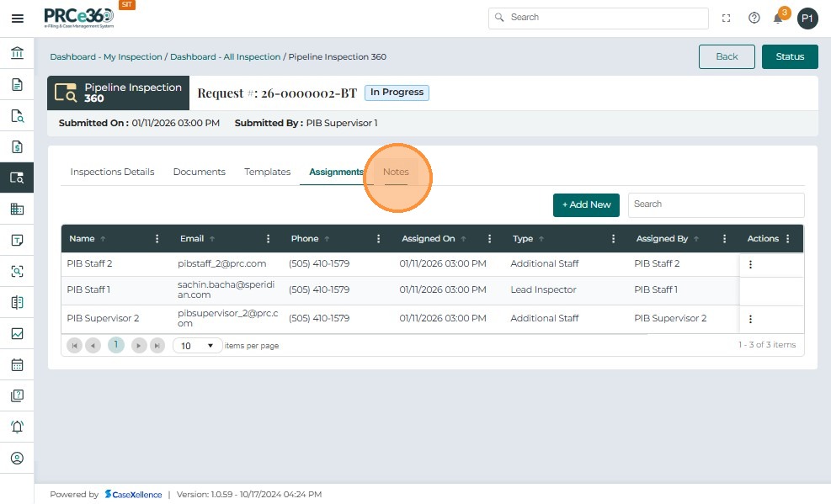Open the alarm bell sidebar icon
This screenshot has height=504, width=831.
[x=17, y=427]
